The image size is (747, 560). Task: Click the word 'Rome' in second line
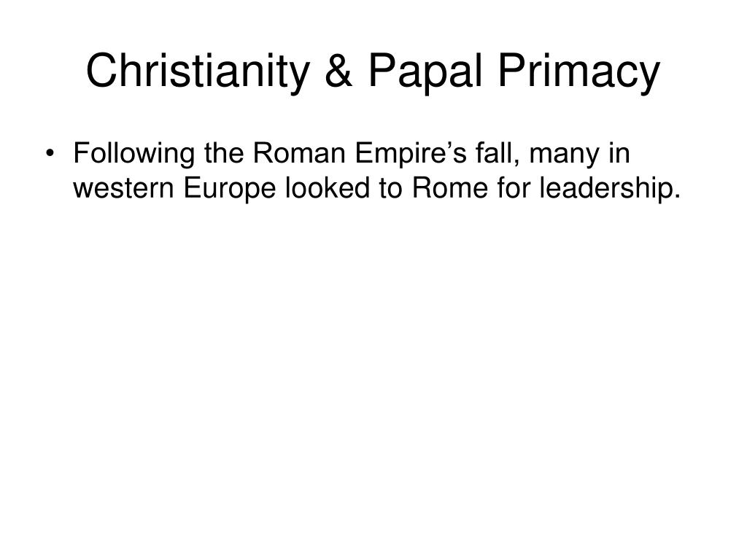449,187
